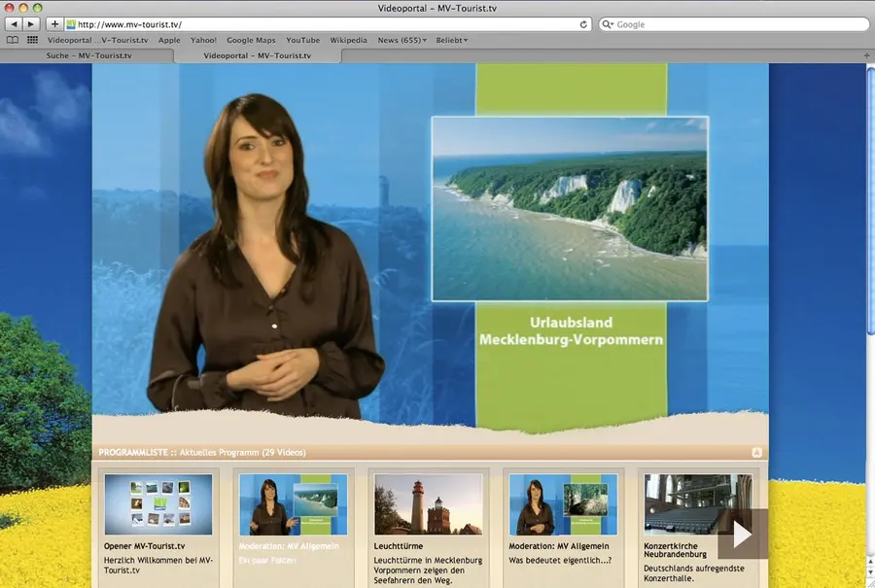
Task: Open the YouTube bookmark
Action: 302,41
